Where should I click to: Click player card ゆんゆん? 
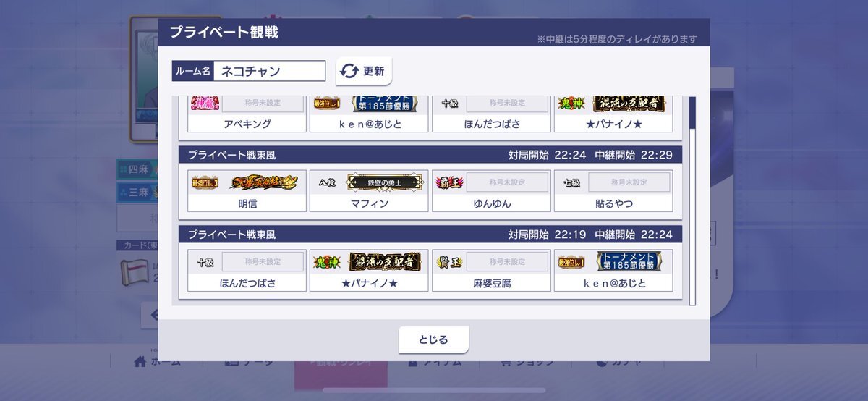click(x=491, y=191)
